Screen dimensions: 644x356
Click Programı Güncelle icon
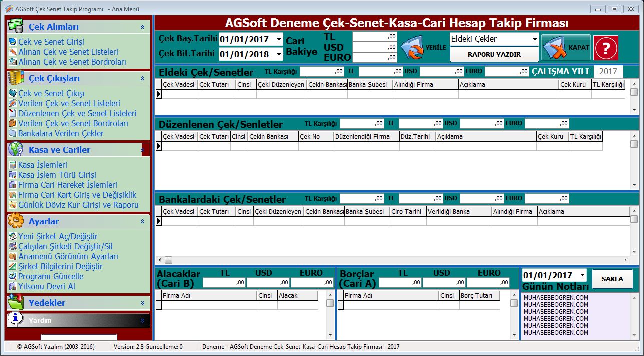coord(13,277)
